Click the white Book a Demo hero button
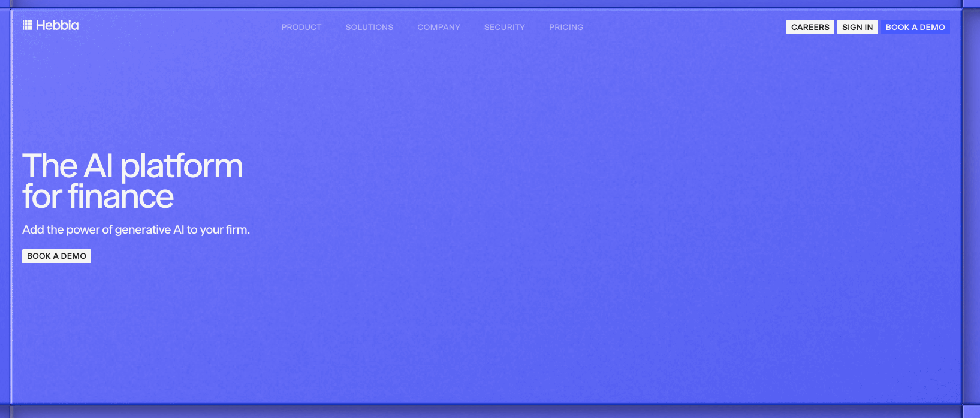Screen dimensions: 980x418 [x=56, y=256]
